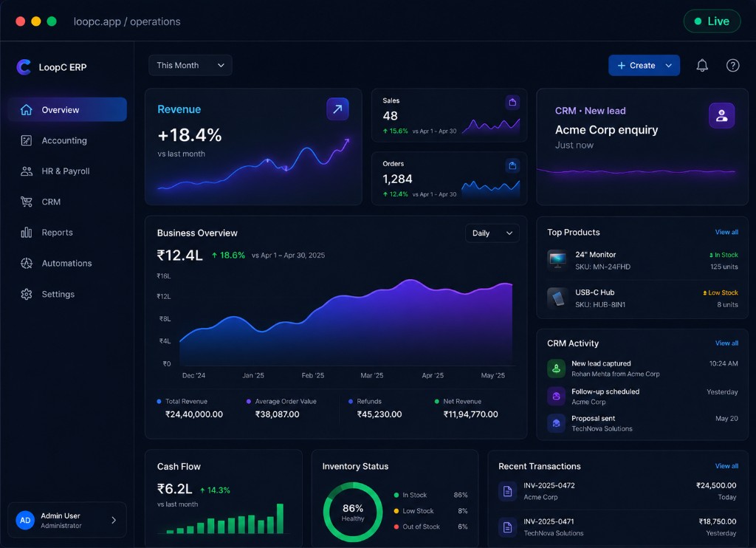This screenshot has height=548, width=756.
Task: Click the Orders card bag icon
Action: [512, 165]
